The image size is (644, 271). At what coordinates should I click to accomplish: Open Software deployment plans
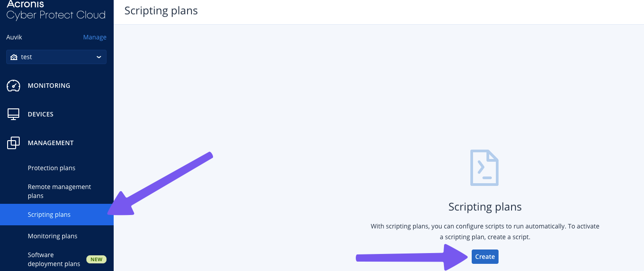(54, 259)
